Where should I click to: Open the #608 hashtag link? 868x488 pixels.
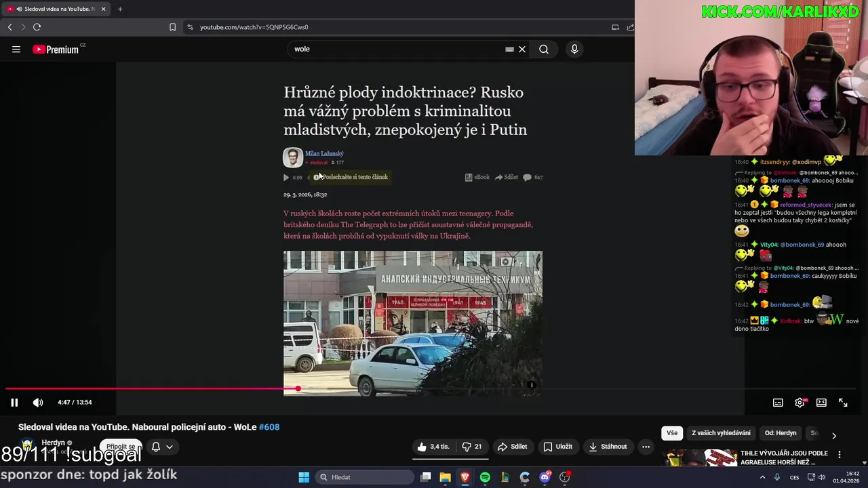click(269, 427)
